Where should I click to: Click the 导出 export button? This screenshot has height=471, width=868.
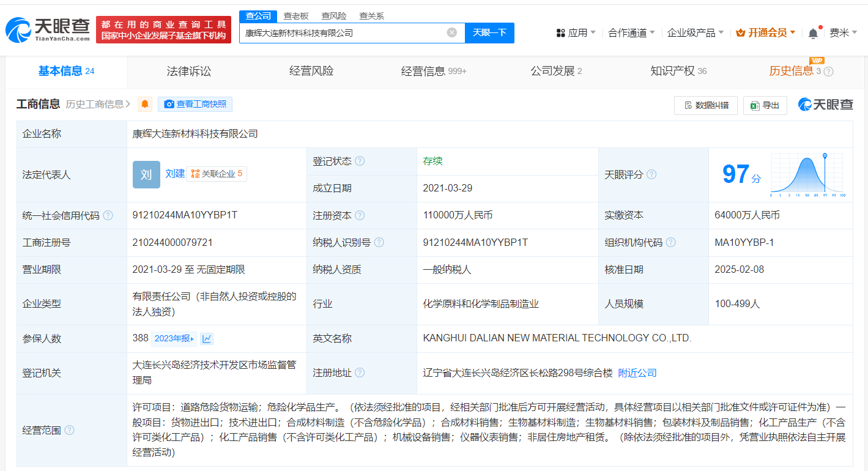point(765,105)
